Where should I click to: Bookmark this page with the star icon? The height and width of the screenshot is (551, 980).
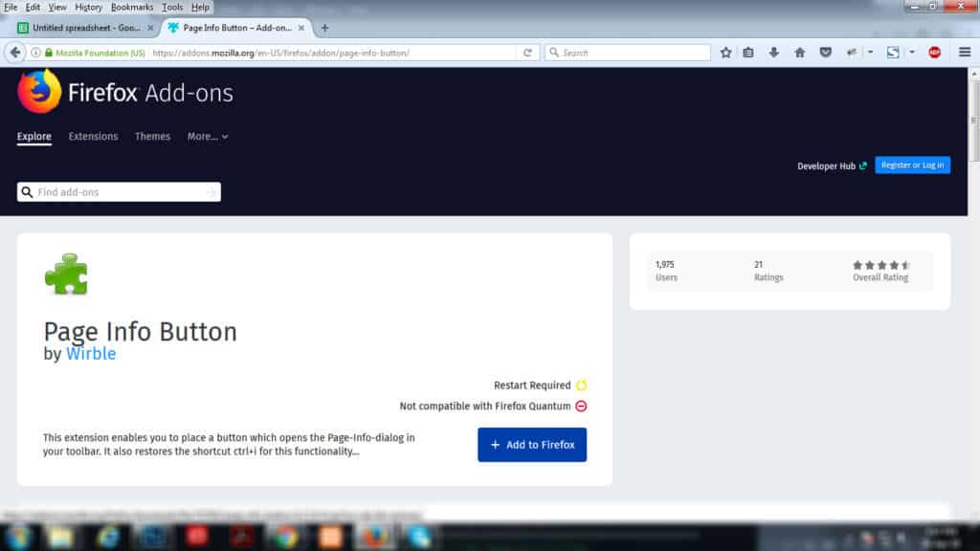pos(725,53)
